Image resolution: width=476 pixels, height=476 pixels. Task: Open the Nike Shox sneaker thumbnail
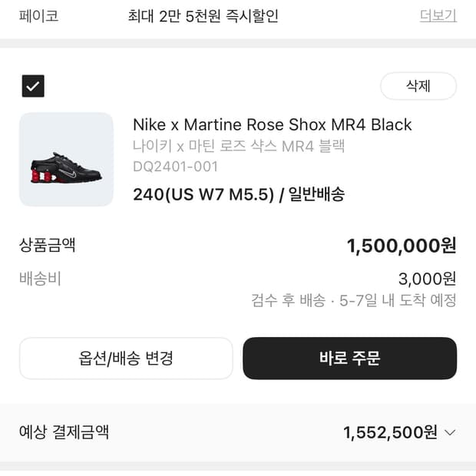click(66, 160)
